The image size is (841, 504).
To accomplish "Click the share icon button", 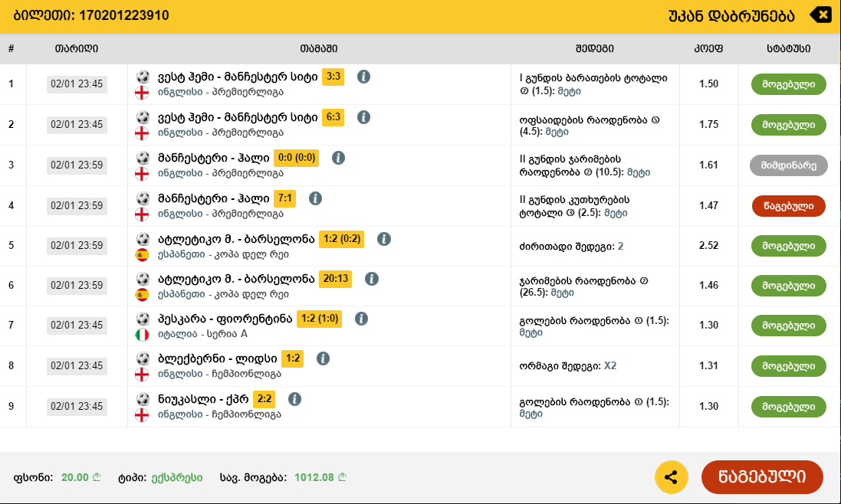I will pyautogui.click(x=671, y=477).
